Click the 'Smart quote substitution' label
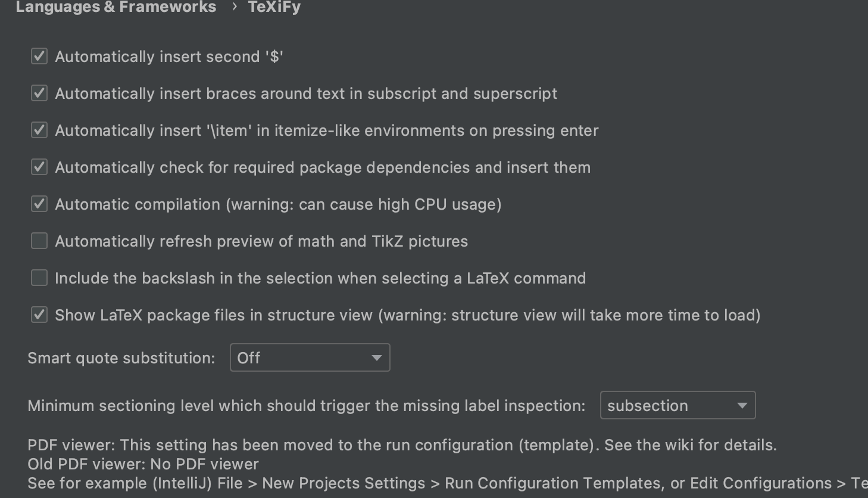The width and height of the screenshot is (868, 498). (121, 357)
